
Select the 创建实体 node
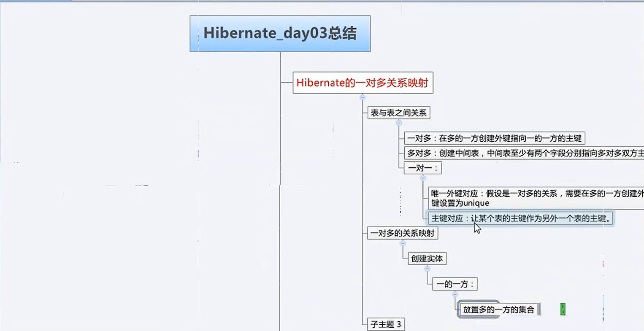[x=427, y=258]
